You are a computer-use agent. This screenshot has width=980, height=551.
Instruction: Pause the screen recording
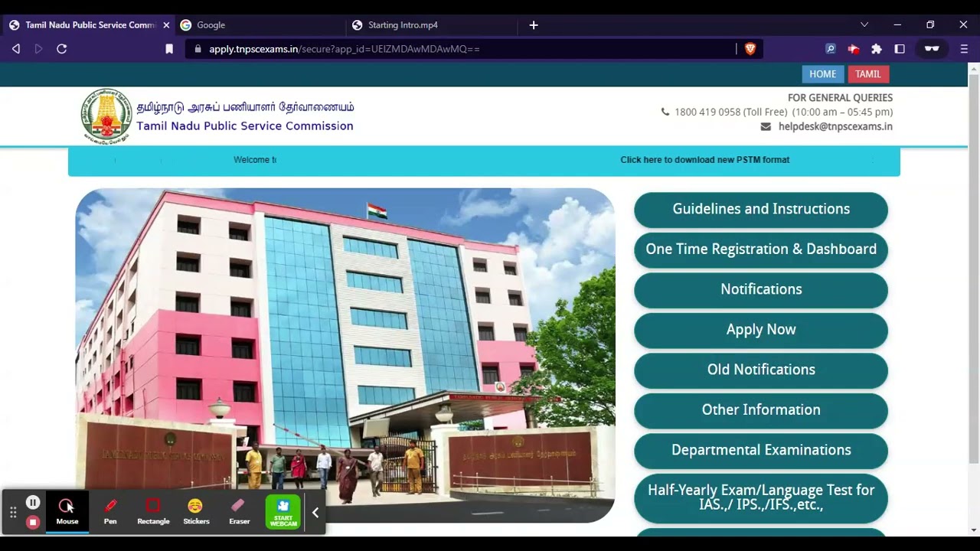pyautogui.click(x=33, y=503)
